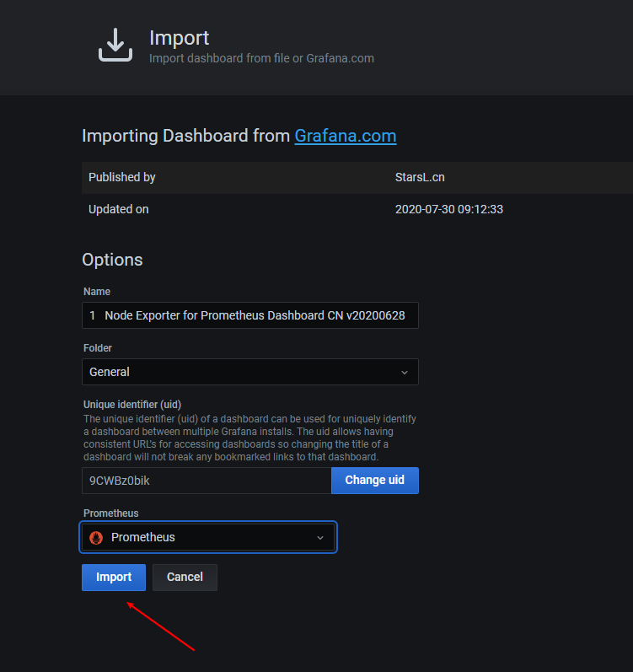633x672 pixels.
Task: Click the Change uid button
Action: [375, 481]
